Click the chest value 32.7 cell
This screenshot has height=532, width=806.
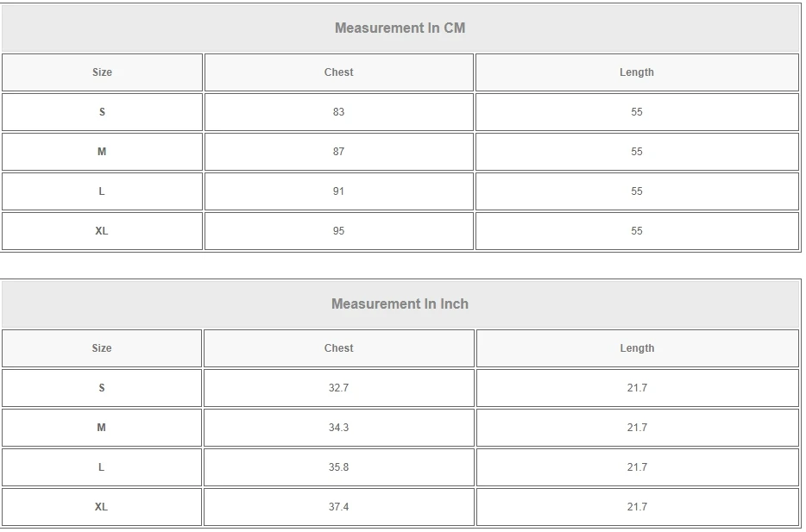click(338, 388)
